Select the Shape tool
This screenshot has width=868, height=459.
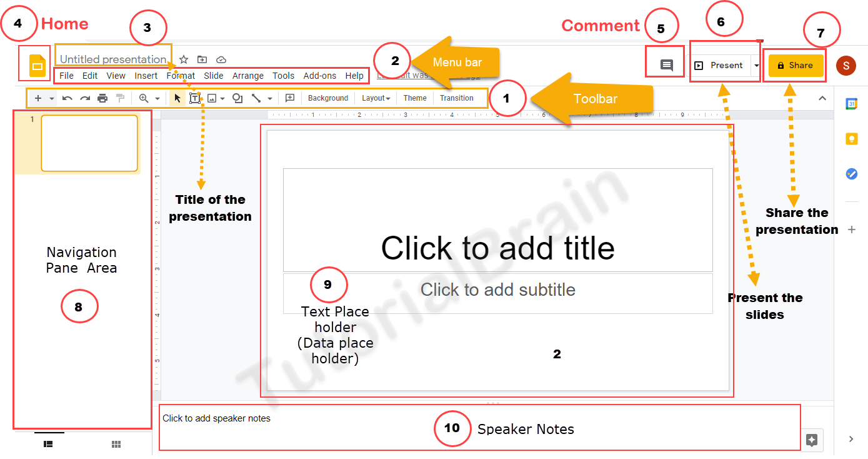point(237,98)
